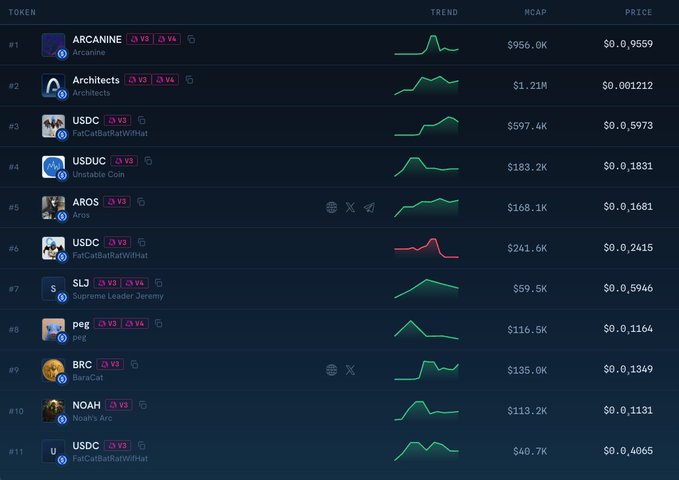The image size is (679, 480).
Task: Click the 'Unstable Coin' subtitle
Action: (98, 174)
